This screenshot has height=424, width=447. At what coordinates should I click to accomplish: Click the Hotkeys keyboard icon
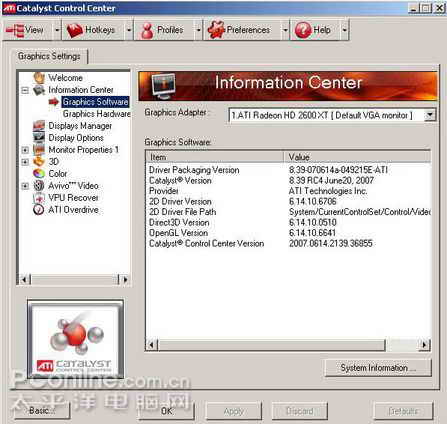(x=75, y=30)
